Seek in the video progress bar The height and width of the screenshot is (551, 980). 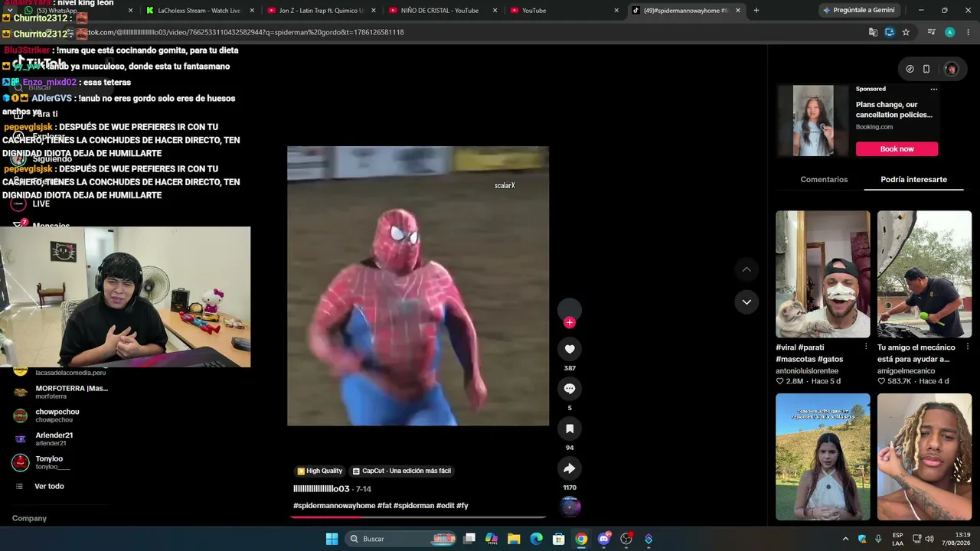click(418, 517)
